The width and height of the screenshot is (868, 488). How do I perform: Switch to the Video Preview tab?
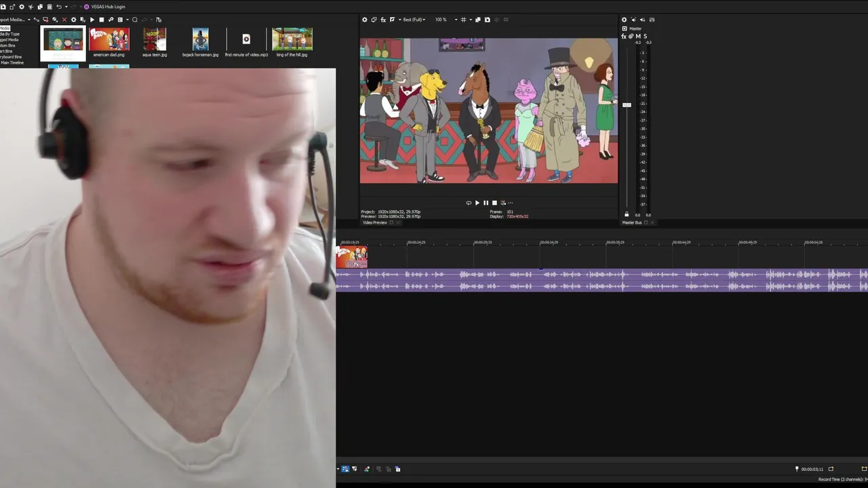tap(375, 222)
